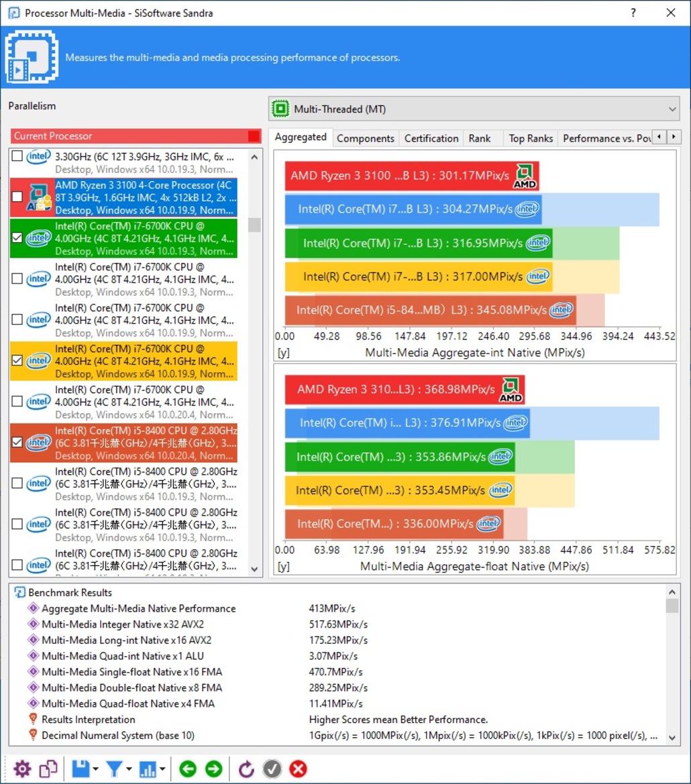Click the AMD logo on the 368.98MPix/s bar
Image resolution: width=691 pixels, height=784 pixels.
tap(511, 390)
